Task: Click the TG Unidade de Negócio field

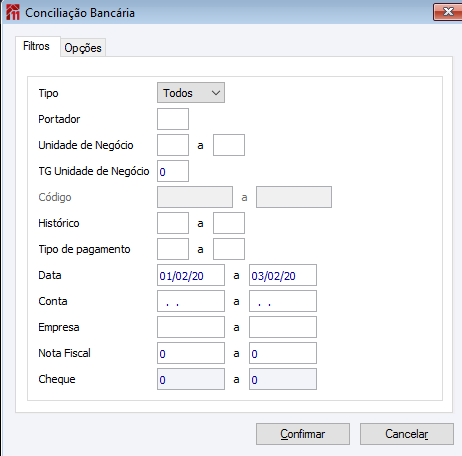Action: tap(173, 171)
